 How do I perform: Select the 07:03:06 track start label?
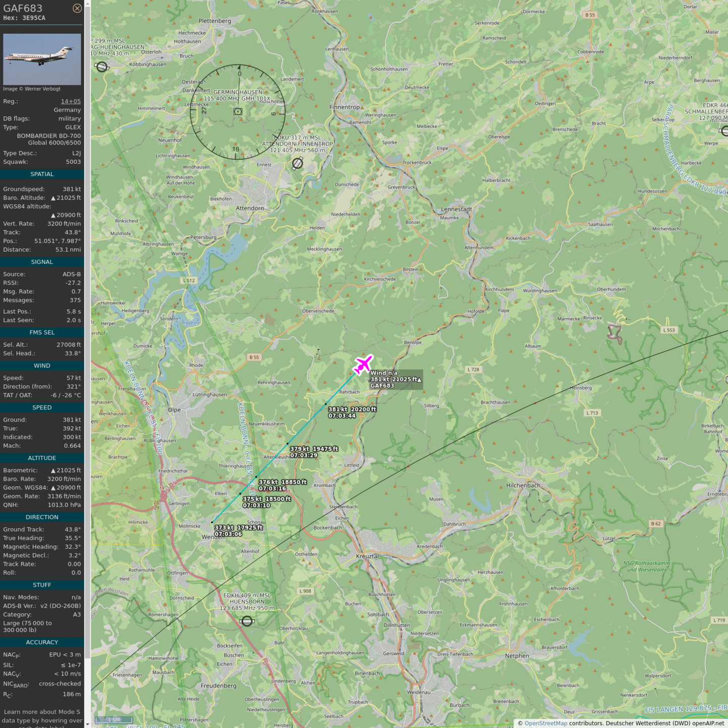228,534
